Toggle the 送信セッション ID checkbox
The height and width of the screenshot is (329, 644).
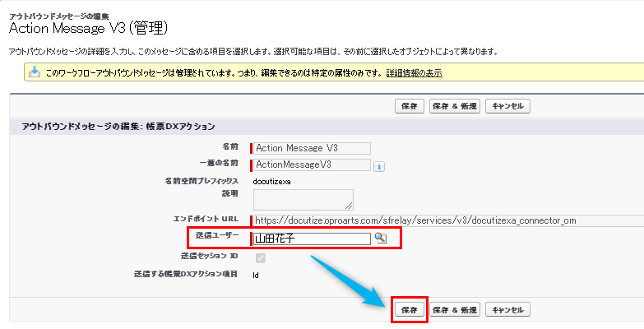click(x=260, y=257)
